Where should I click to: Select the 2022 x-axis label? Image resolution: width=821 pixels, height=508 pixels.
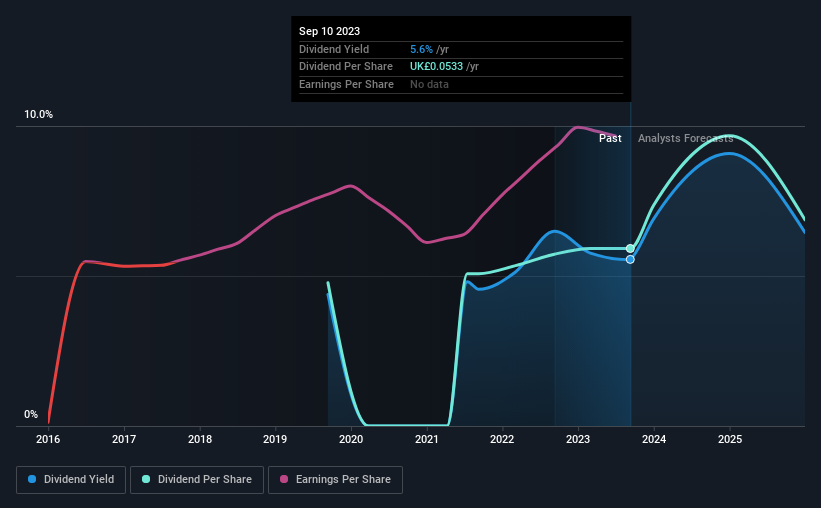(x=502, y=439)
